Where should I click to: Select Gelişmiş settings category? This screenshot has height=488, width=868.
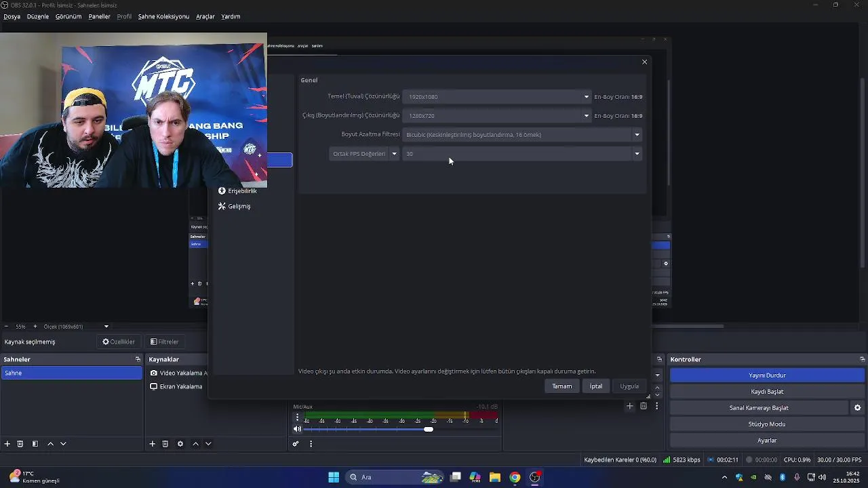tap(235, 206)
